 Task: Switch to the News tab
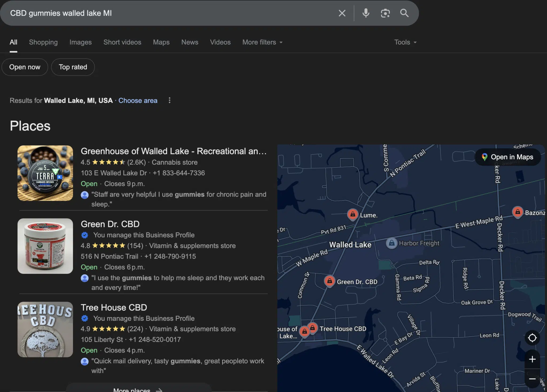coord(190,42)
